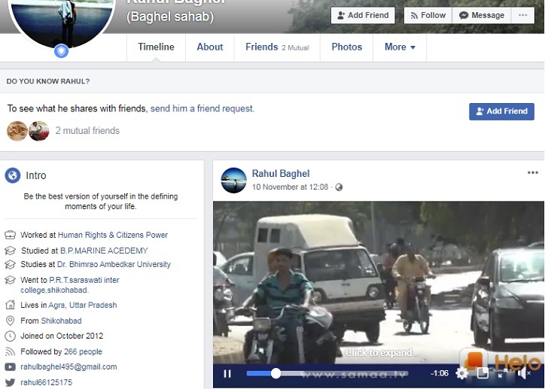Open video settings gear

pos(461,374)
